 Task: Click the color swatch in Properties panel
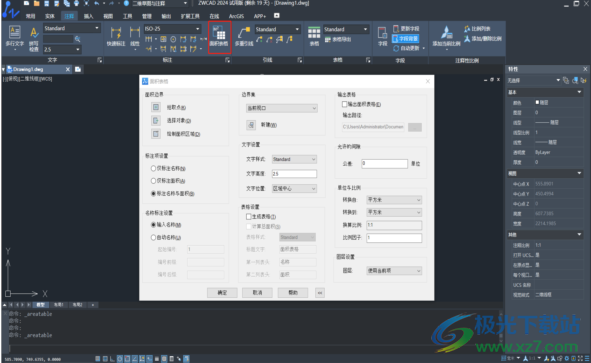(x=537, y=102)
